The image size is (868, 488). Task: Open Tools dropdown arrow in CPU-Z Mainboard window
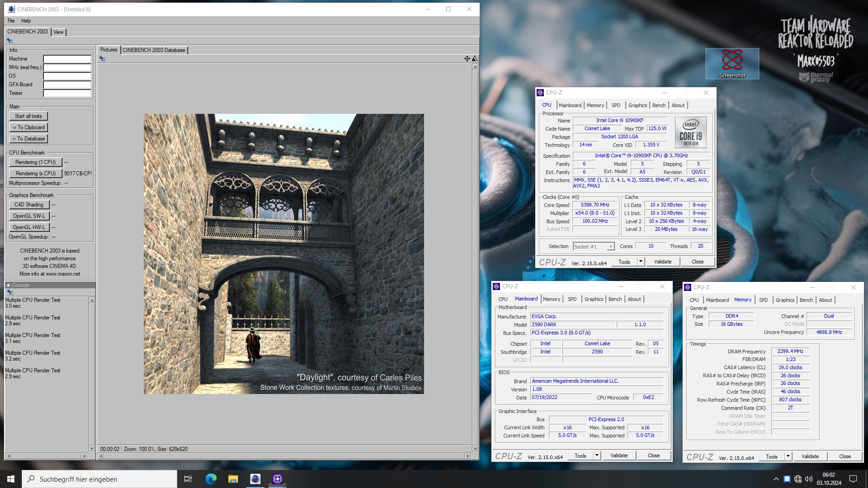pyautogui.click(x=597, y=455)
